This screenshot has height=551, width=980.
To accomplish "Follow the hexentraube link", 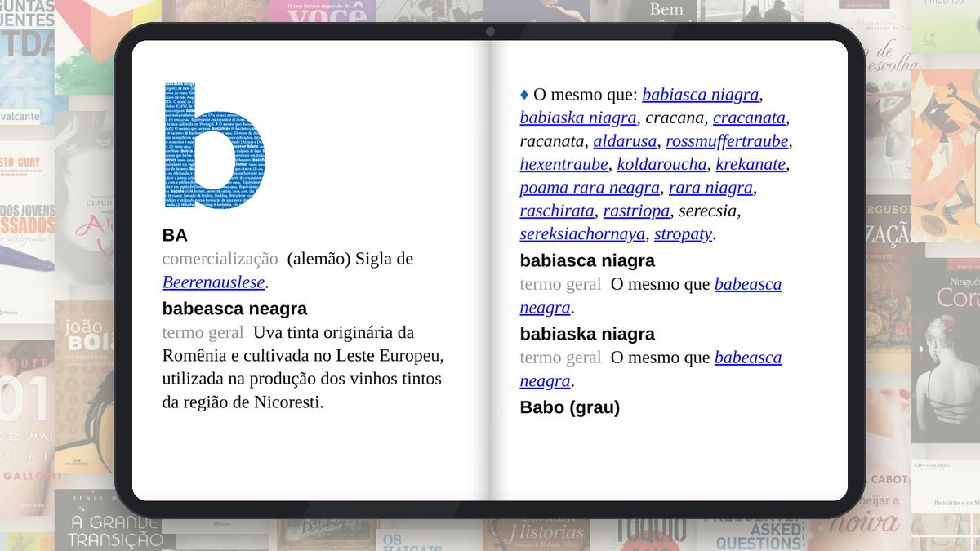I will 564,164.
